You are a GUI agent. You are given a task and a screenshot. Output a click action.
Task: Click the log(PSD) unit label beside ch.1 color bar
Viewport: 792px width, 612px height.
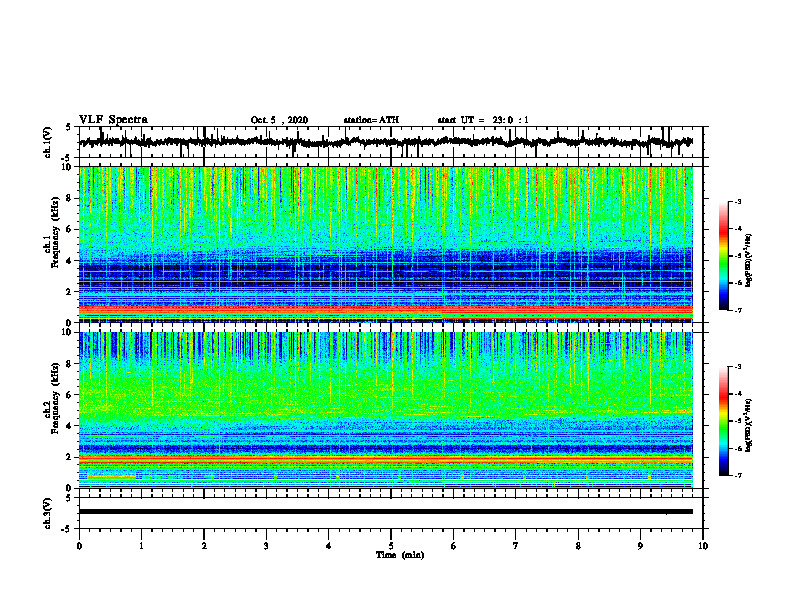(749, 260)
